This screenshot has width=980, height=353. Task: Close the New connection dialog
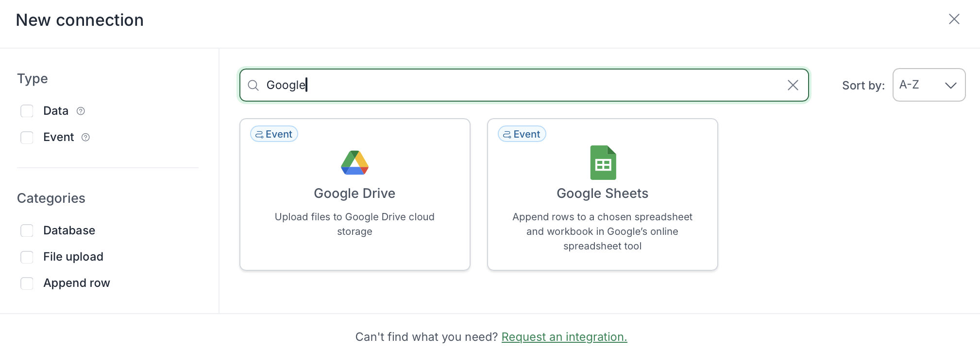tap(954, 19)
